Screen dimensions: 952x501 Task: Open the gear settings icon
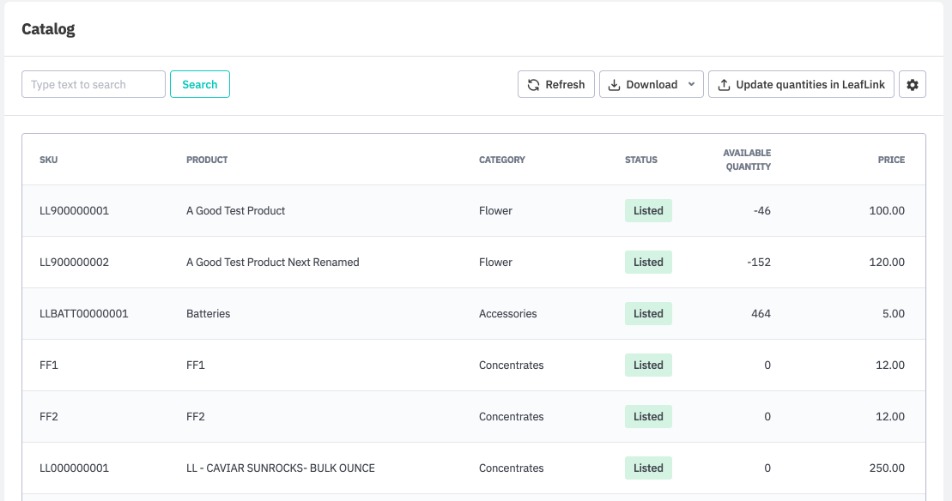tap(911, 85)
